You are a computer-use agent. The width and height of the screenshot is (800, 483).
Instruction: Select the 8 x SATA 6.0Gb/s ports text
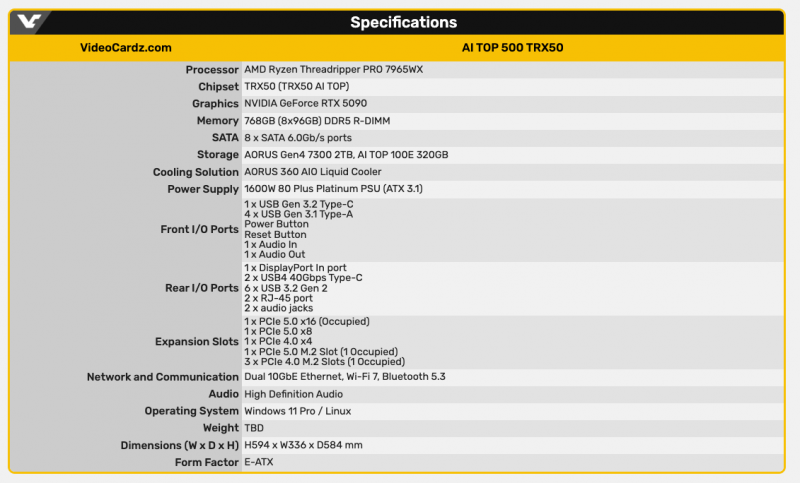pos(297,138)
